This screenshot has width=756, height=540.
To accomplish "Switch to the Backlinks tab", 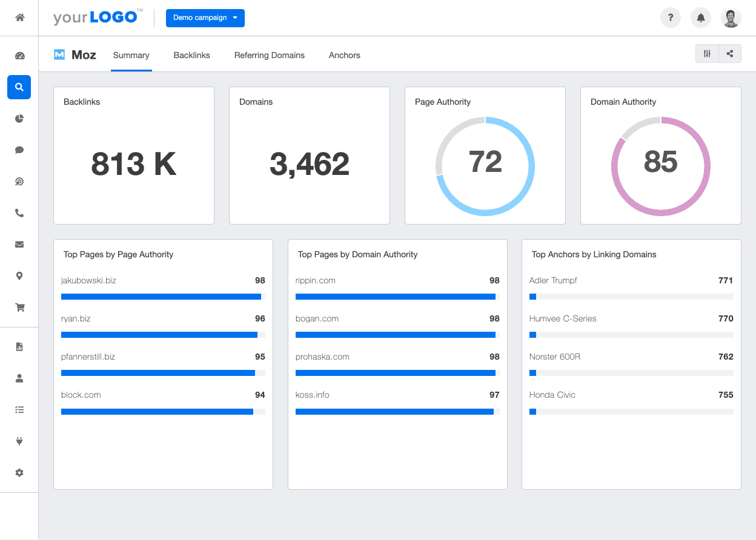I will click(x=191, y=55).
